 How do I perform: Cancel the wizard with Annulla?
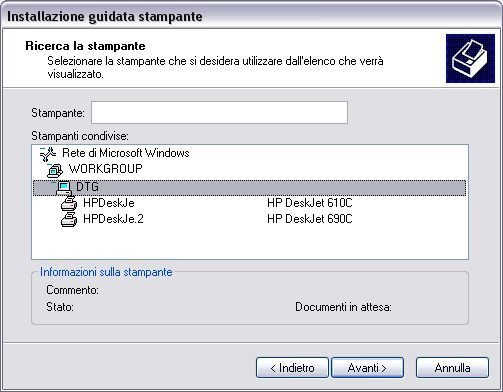tap(452, 368)
